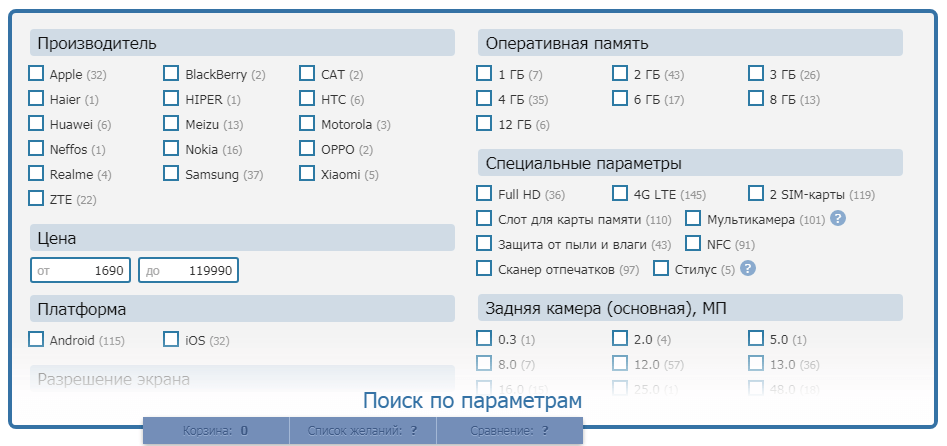Screen dimensions: 947x446
Task: Enable the Samsung manufacturer filter
Action: tap(172, 174)
